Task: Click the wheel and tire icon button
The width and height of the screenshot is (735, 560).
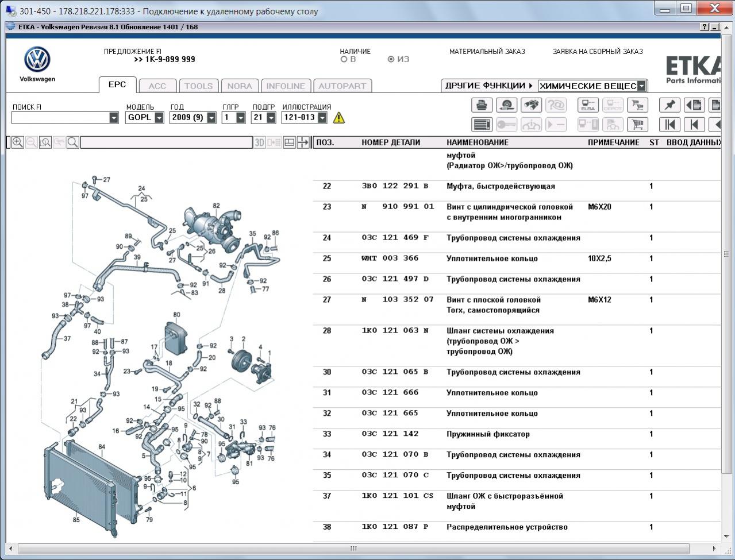Action: click(x=506, y=105)
